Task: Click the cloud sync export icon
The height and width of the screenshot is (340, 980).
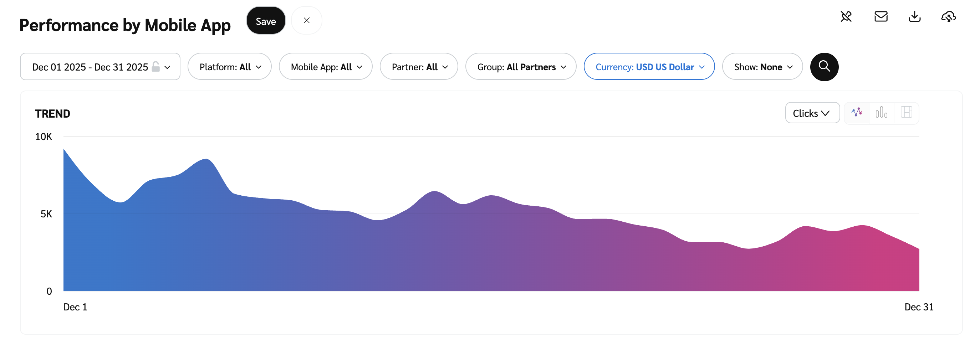Action: point(948,17)
